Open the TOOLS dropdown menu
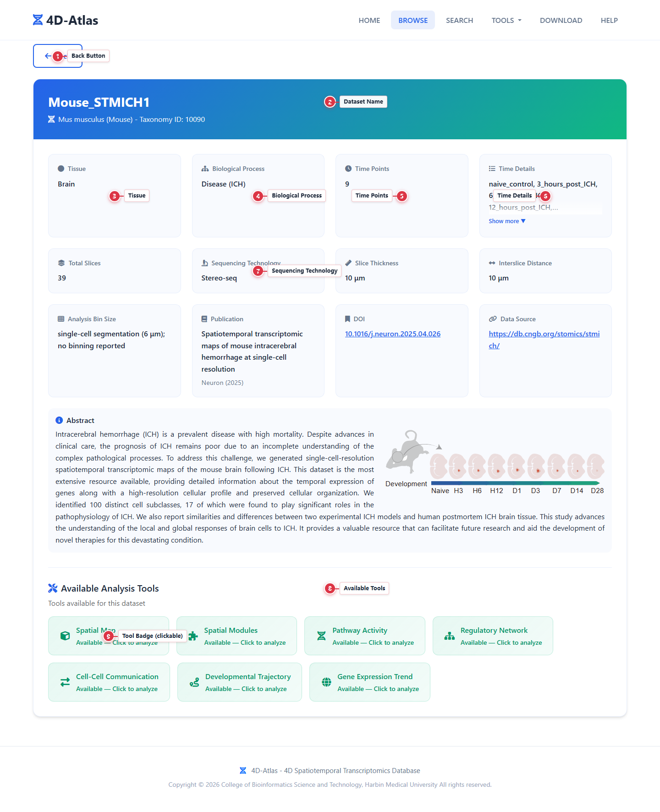The image size is (660, 812). click(506, 20)
